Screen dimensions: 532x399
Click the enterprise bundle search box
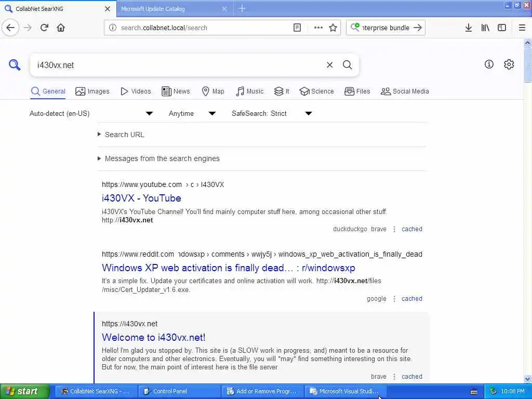[385, 28]
